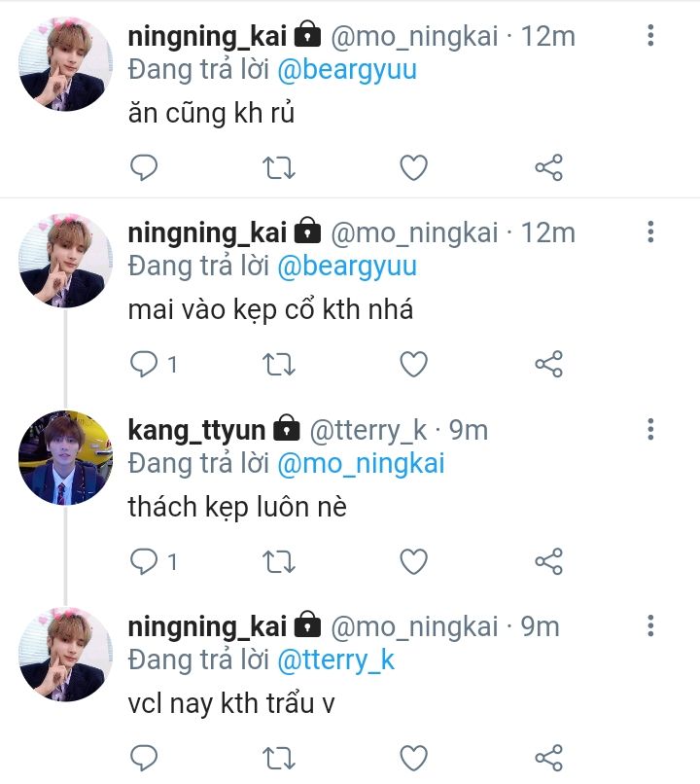Share 'mai vào kẹp cổ kth nhá' tweet
700x784 pixels.
click(x=549, y=365)
